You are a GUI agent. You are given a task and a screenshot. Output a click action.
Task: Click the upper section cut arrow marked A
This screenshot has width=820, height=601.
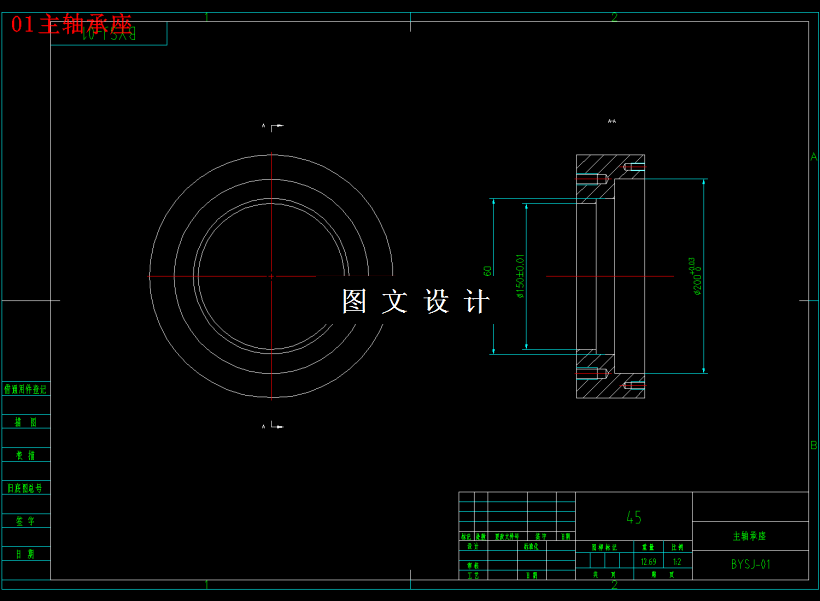coord(274,126)
